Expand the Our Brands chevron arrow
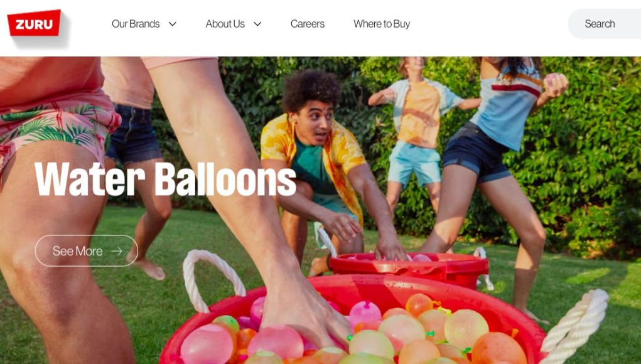The width and height of the screenshot is (641, 364). coord(173,24)
